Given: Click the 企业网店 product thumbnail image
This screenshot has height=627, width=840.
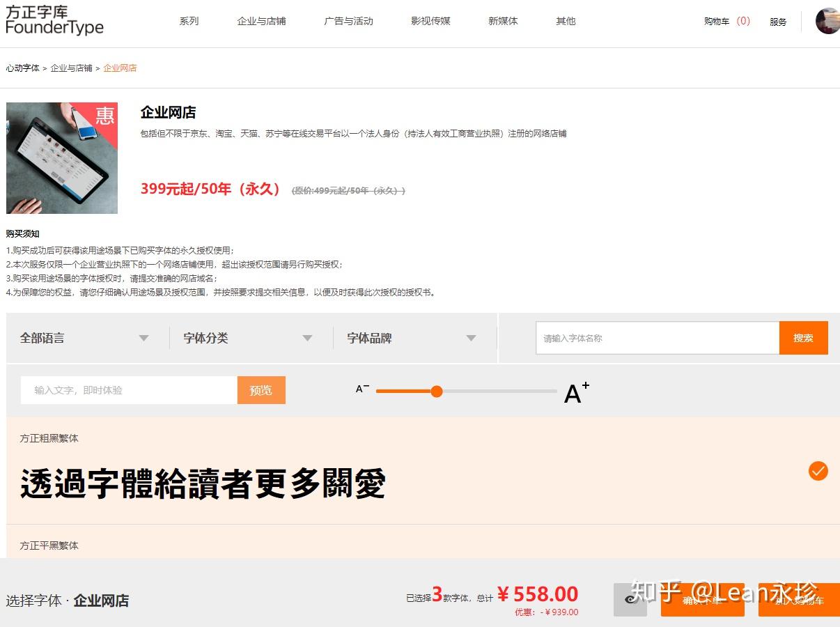Looking at the screenshot, I should coord(62,158).
